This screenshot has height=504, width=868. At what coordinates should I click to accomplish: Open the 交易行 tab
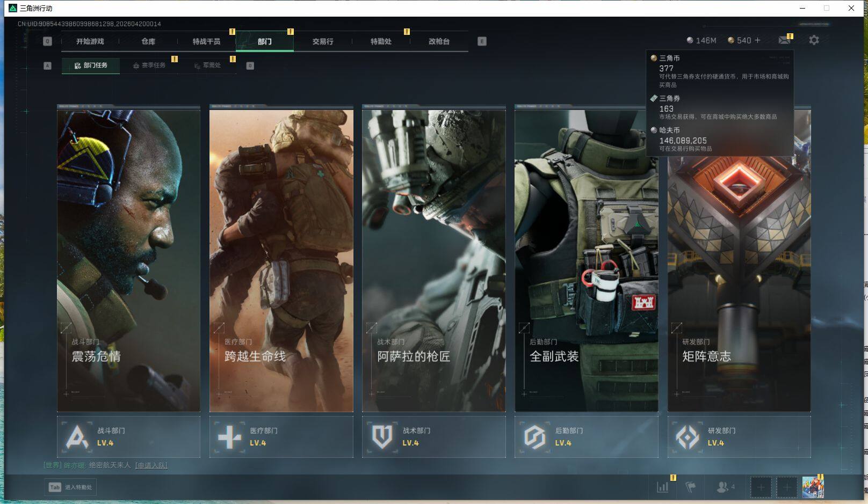[323, 41]
